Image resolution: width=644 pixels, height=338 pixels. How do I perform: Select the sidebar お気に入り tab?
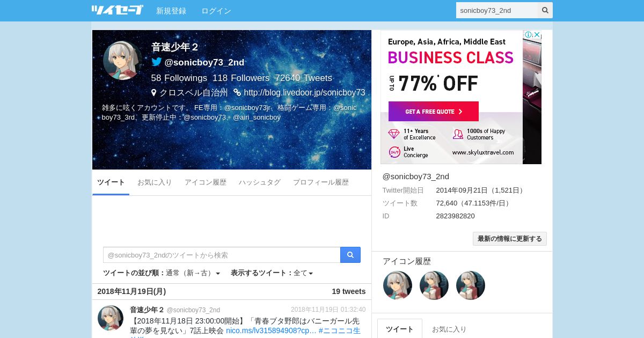(x=449, y=329)
